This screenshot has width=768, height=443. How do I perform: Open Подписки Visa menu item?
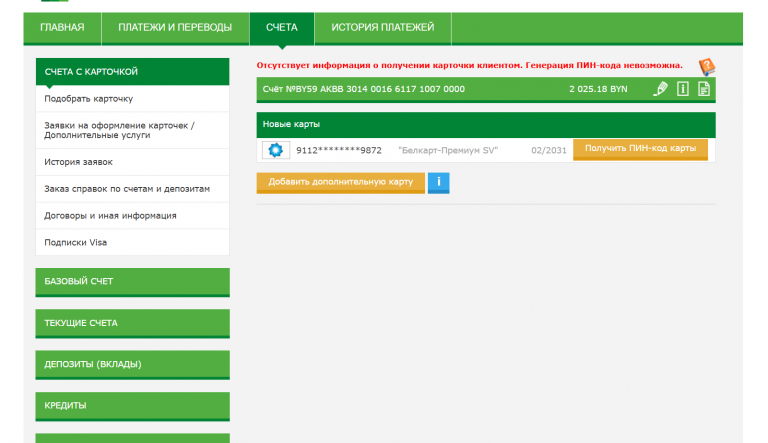(75, 242)
